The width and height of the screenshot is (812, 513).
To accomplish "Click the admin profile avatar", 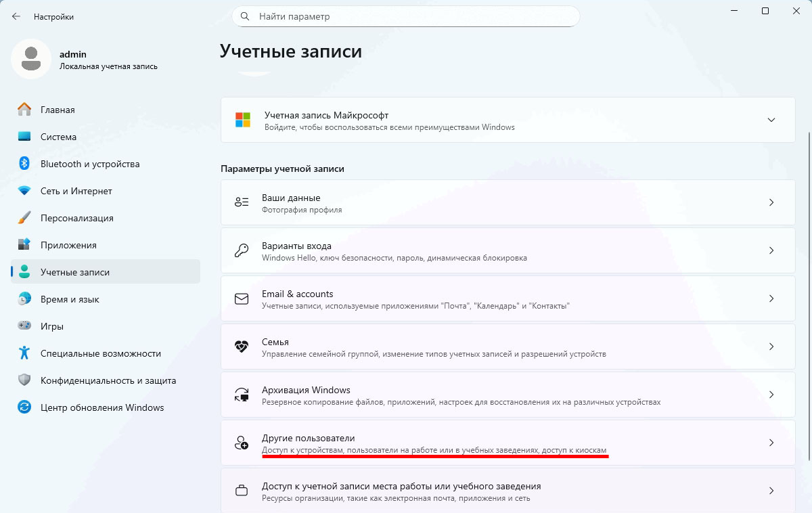I will 31,59.
